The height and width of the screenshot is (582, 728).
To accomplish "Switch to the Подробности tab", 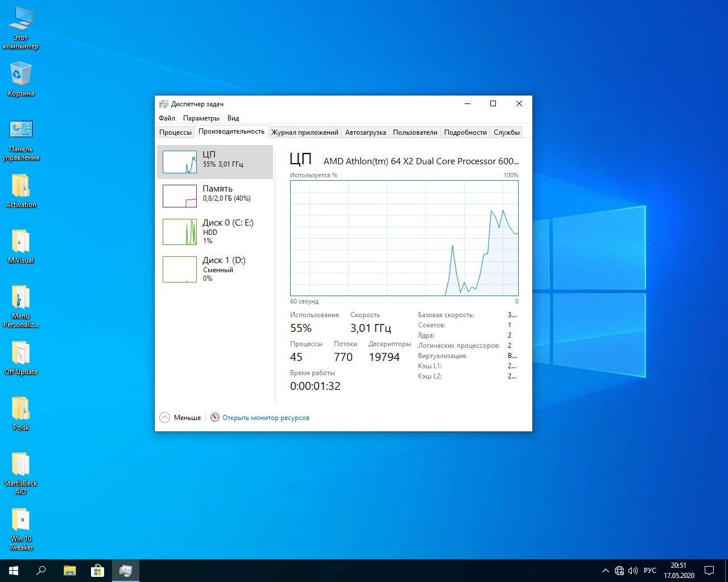I will tap(465, 132).
